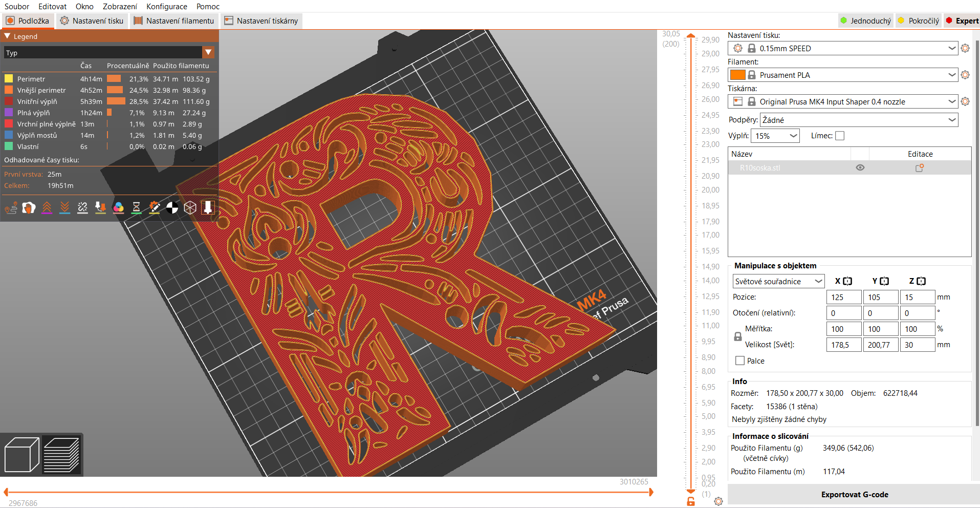Image resolution: width=980 pixels, height=508 pixels.
Task: Toggle travel moves visibility in the legend toolbar
Action: pos(11,207)
